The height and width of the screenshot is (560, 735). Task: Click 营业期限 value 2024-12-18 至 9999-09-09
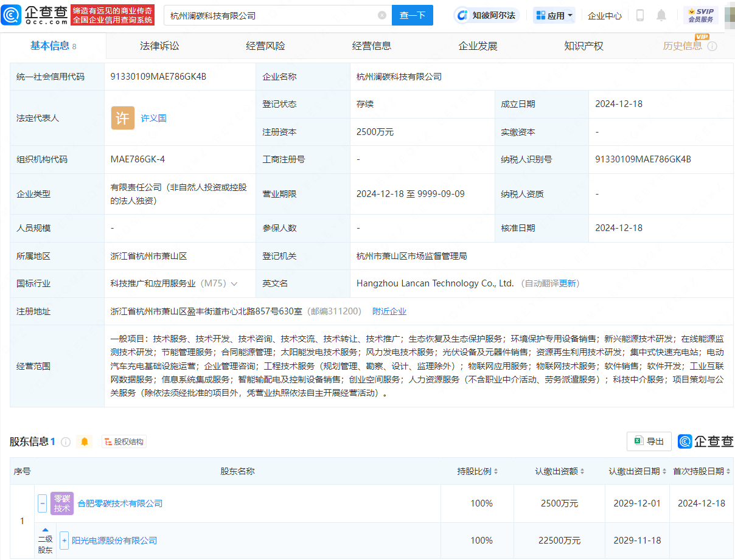(411, 194)
